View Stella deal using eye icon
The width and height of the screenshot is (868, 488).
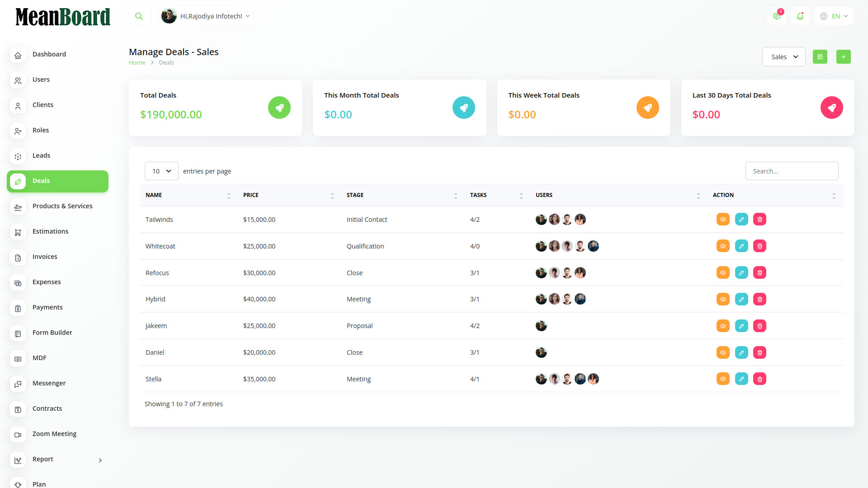coord(723,379)
